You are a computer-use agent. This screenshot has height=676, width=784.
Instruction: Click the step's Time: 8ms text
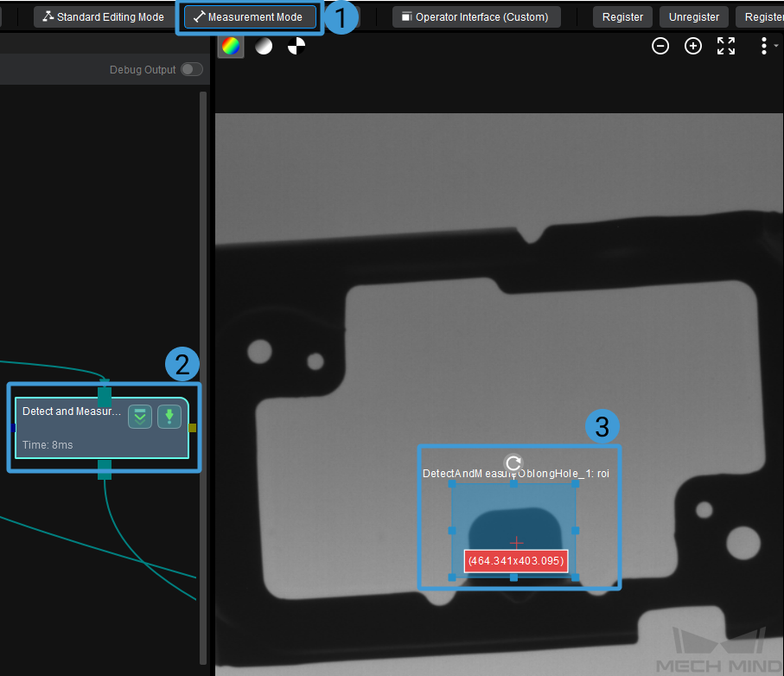48,445
